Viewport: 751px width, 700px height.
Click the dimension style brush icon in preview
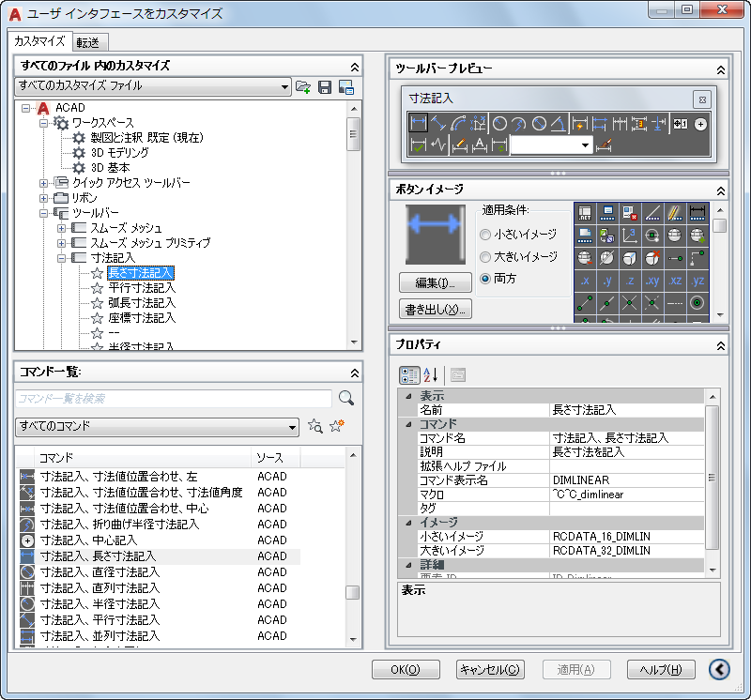(x=604, y=145)
